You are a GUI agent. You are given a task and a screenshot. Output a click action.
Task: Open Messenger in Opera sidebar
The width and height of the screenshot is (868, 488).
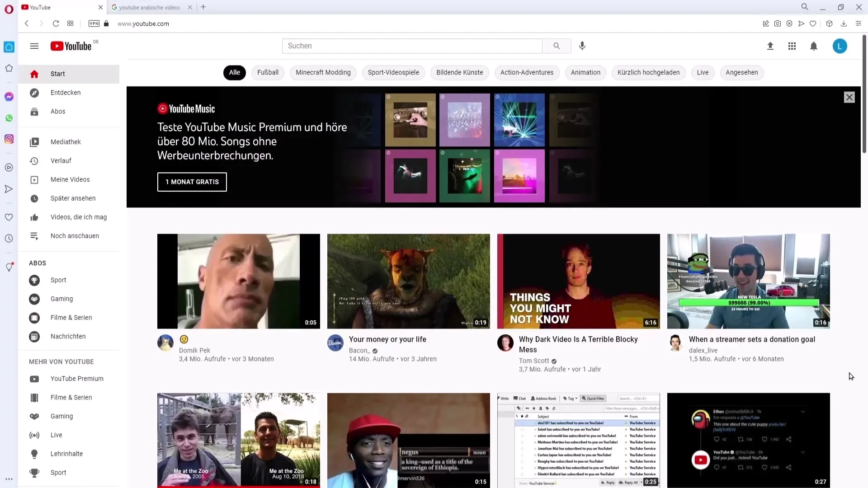click(9, 97)
